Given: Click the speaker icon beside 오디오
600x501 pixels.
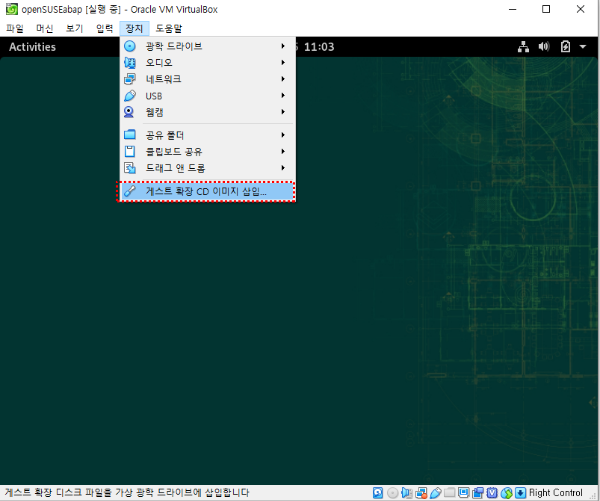Looking at the screenshot, I should coord(130,63).
